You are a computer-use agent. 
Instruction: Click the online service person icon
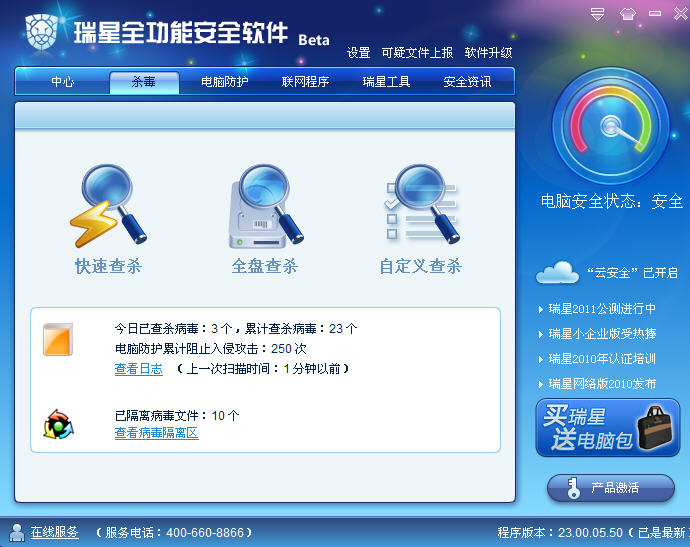coord(17,532)
